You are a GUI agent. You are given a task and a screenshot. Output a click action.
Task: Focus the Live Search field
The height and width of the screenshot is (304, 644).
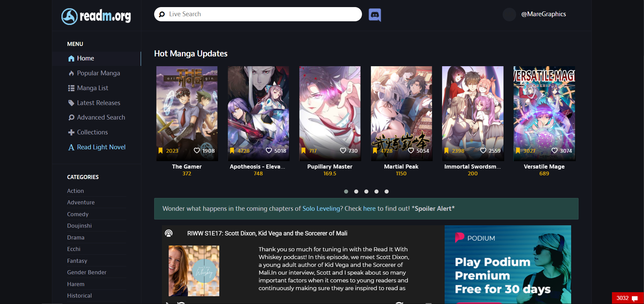pos(258,14)
